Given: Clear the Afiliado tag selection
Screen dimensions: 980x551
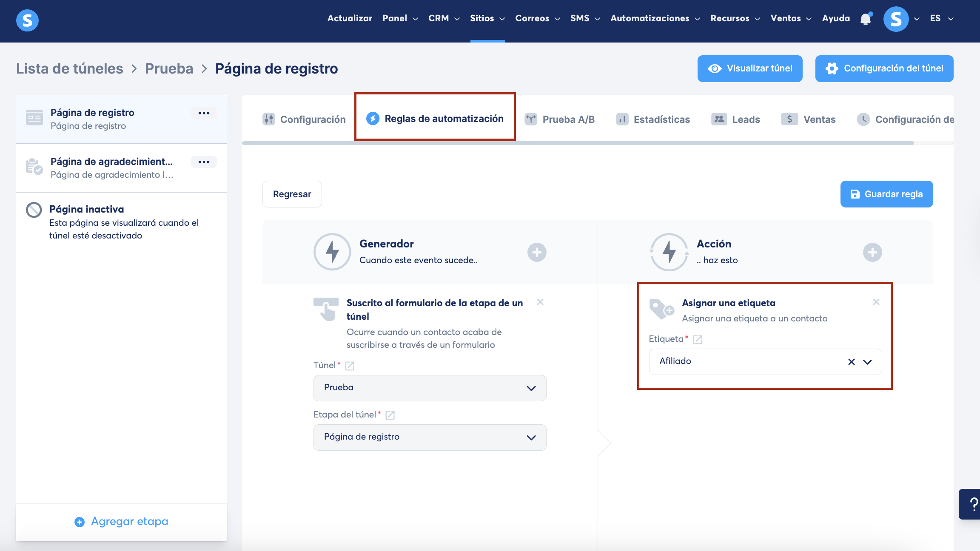Looking at the screenshot, I should pyautogui.click(x=851, y=362).
